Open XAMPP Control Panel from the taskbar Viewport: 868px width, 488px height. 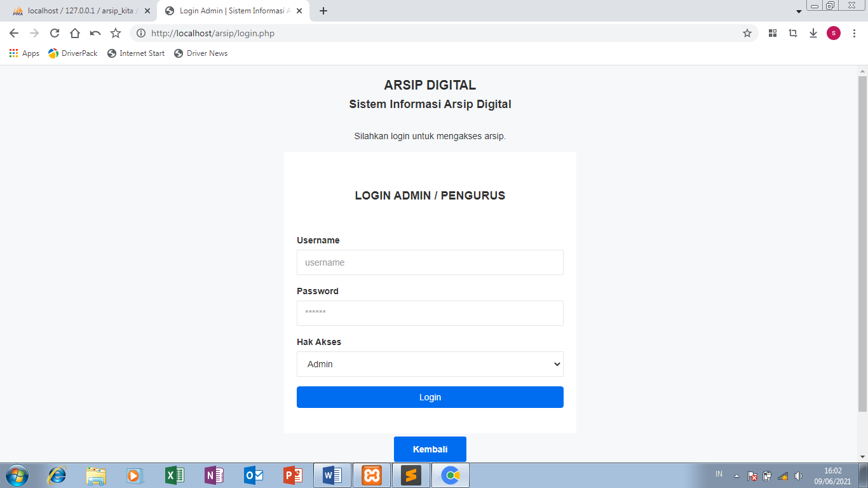[371, 475]
